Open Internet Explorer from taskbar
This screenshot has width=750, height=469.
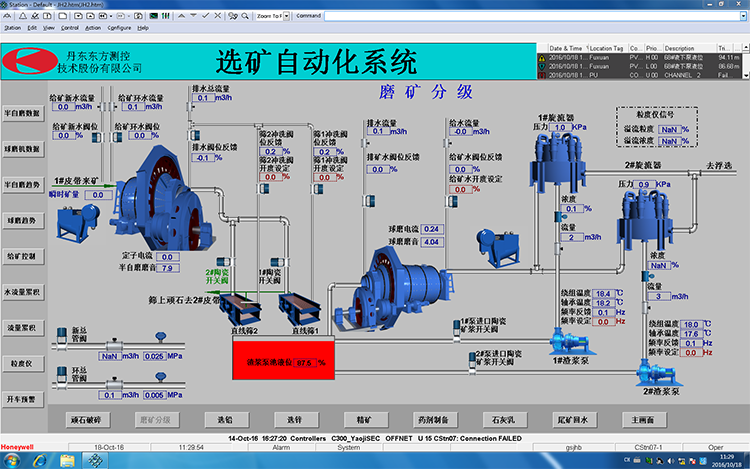pyautogui.click(x=40, y=461)
